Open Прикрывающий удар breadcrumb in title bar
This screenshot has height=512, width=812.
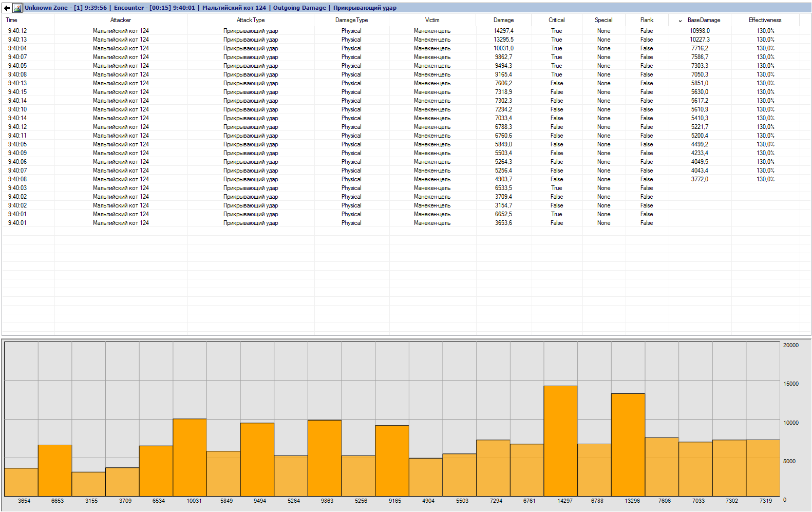coord(365,8)
